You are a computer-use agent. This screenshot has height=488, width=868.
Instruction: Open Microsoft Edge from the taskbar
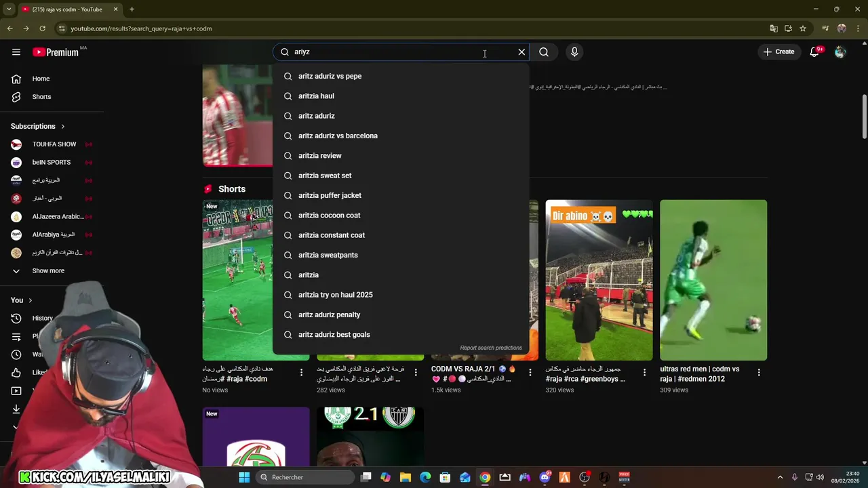(425, 477)
